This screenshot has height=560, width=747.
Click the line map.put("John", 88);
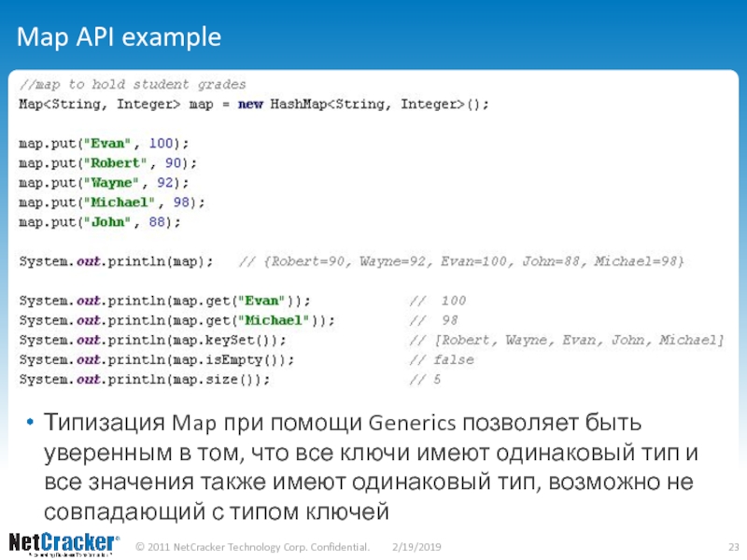[100, 222]
